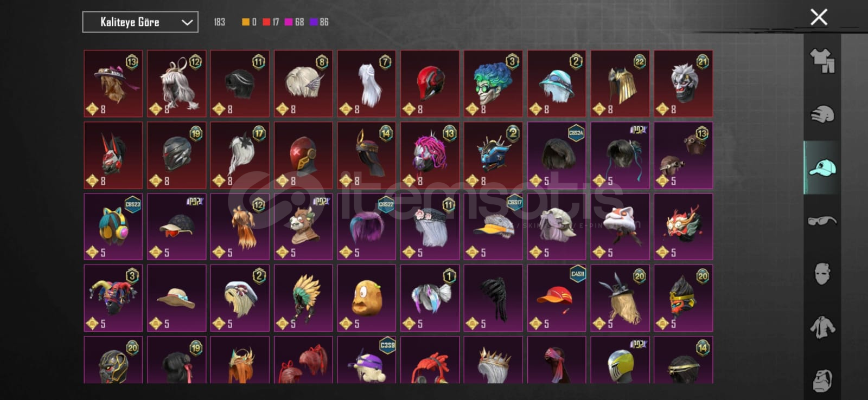Select the helmet category icon
Image resolution: width=868 pixels, height=400 pixels.
click(x=822, y=114)
